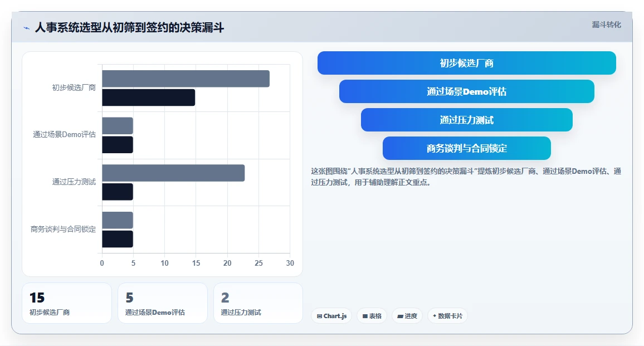644x346 pixels.
Task: Click the gray chart bar for 通过压力测试
Action: 173,173
